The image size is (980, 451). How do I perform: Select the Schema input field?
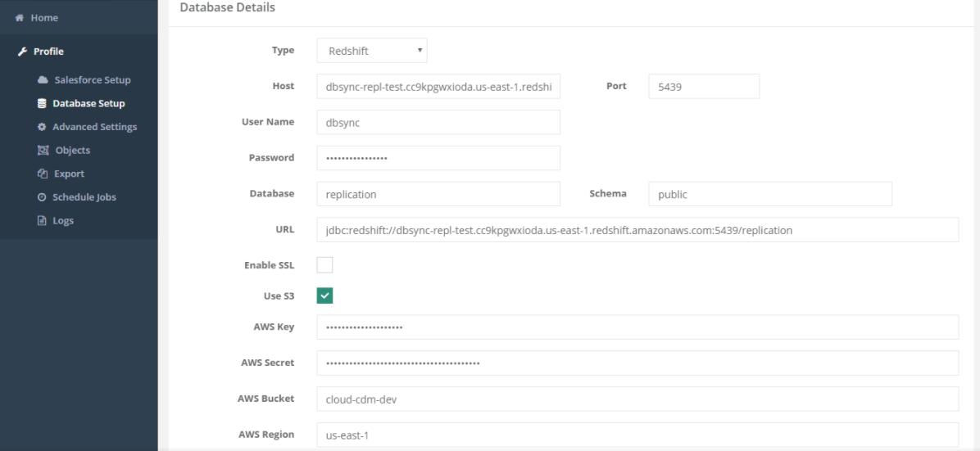769,194
